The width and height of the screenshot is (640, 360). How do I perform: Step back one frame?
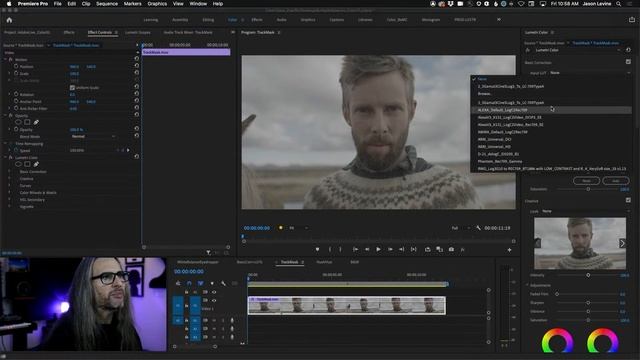[x=367, y=249]
